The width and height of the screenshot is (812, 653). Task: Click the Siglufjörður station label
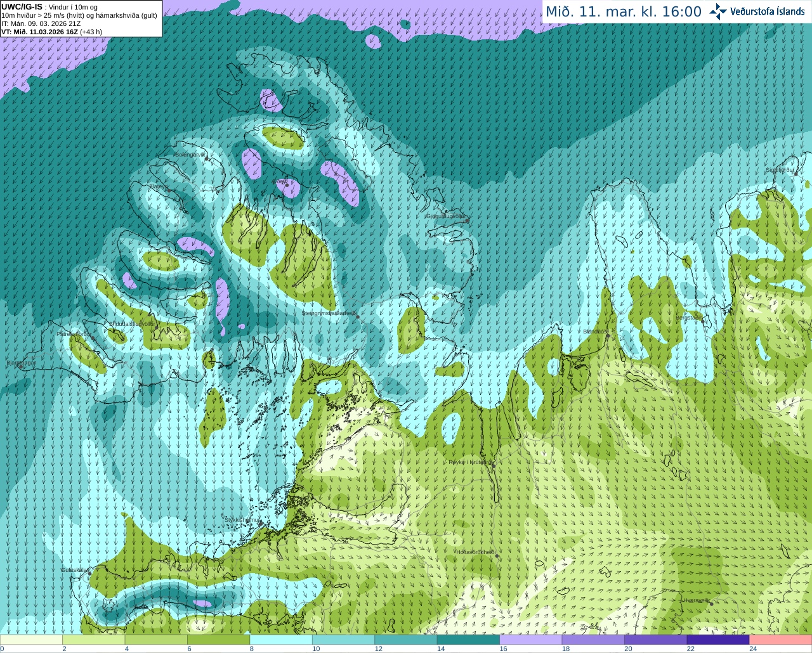click(x=780, y=170)
